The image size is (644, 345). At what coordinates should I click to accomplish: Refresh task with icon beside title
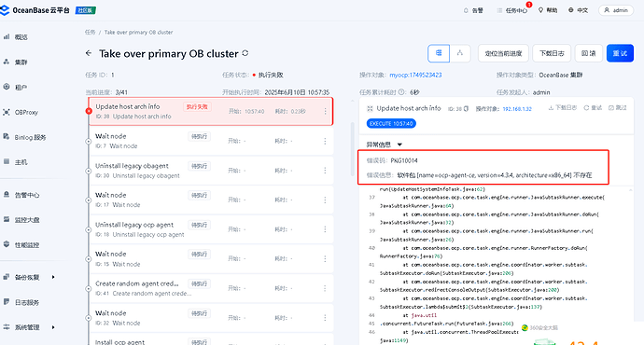pos(245,53)
